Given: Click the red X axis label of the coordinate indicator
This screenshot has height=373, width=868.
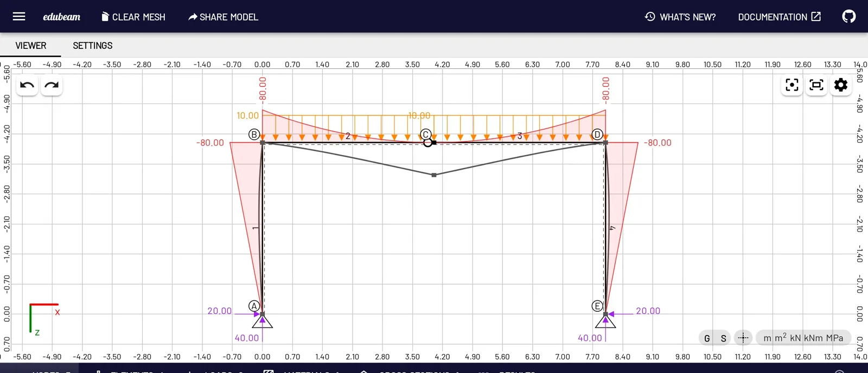Looking at the screenshot, I should tap(57, 312).
